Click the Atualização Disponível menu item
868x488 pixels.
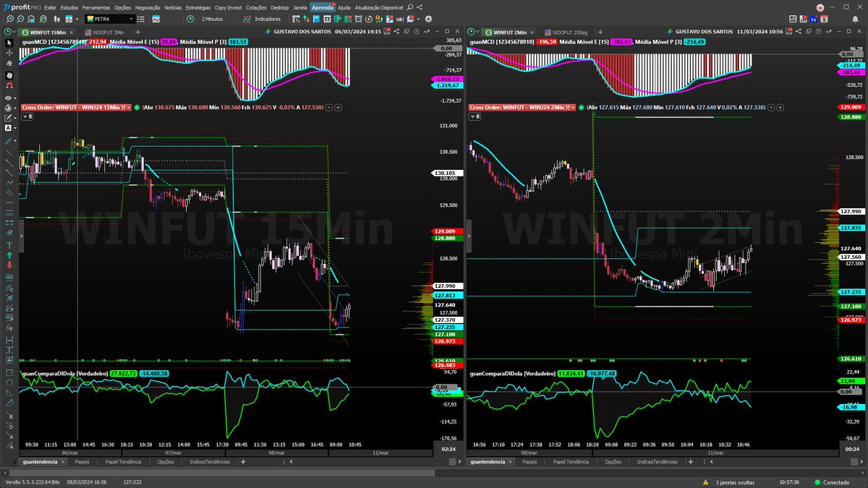click(x=378, y=7)
